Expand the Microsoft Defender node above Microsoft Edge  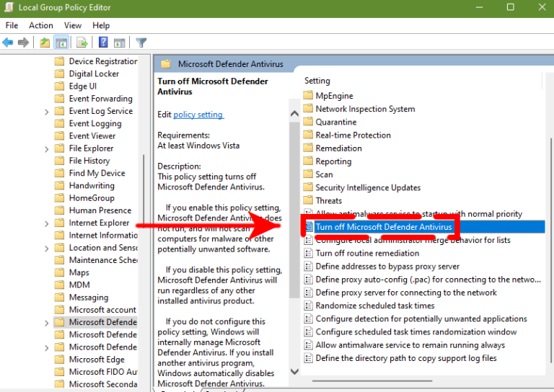click(47, 348)
